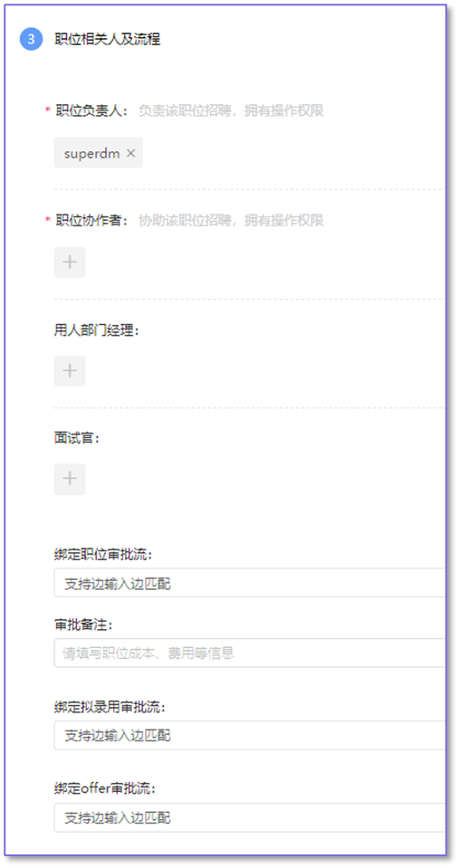Remove superdm tag via its X icon
The width and height of the screenshot is (459, 868).
pyautogui.click(x=130, y=153)
